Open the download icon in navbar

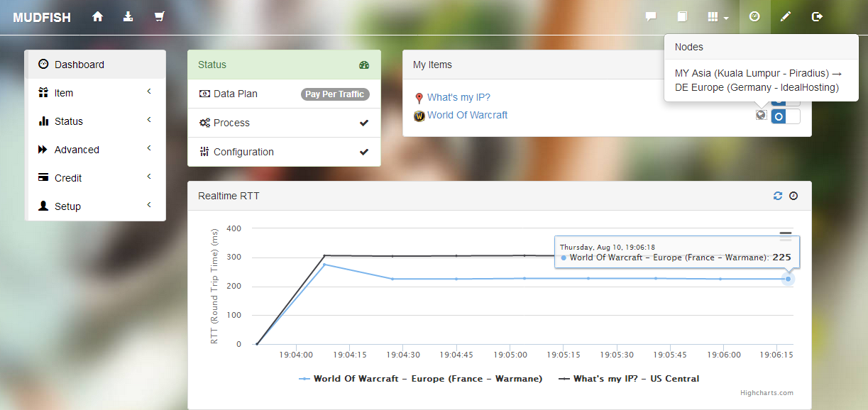coord(128,17)
